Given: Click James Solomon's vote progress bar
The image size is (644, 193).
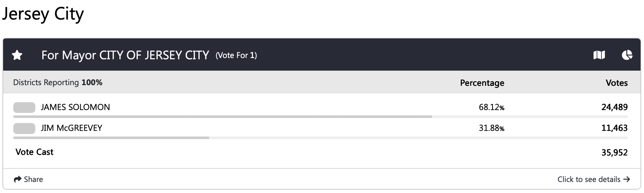Looking at the screenshot, I should tap(222, 117).
